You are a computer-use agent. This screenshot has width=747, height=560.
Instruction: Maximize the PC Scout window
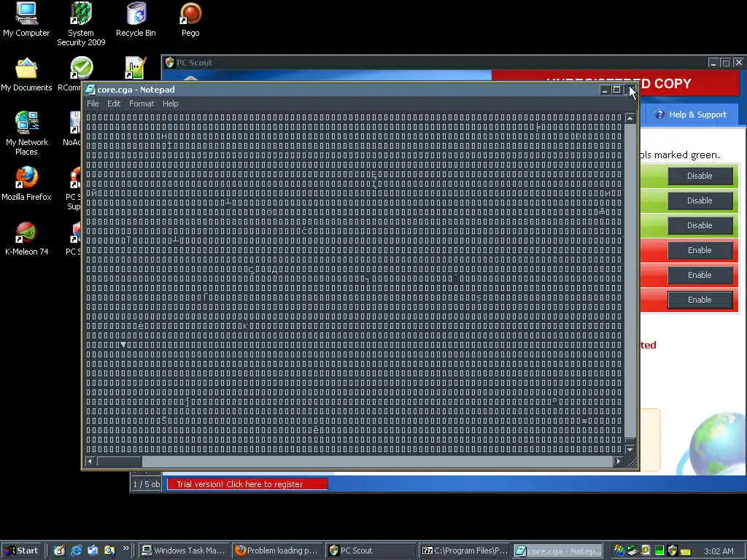pyautogui.click(x=726, y=63)
